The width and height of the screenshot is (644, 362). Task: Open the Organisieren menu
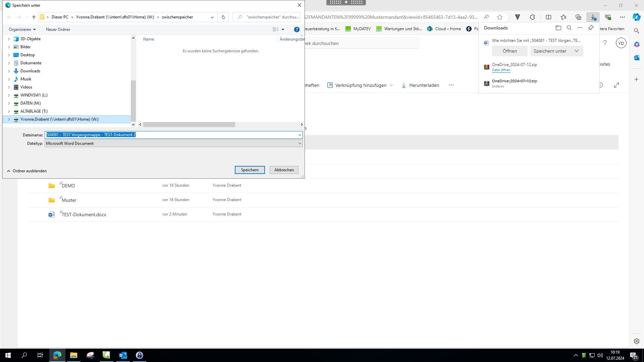(22, 29)
